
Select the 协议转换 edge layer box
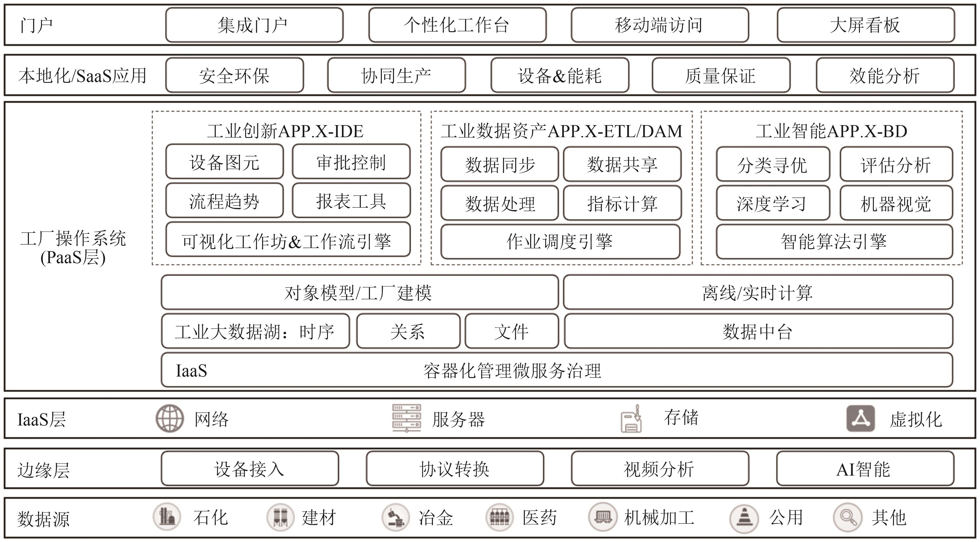tap(455, 468)
